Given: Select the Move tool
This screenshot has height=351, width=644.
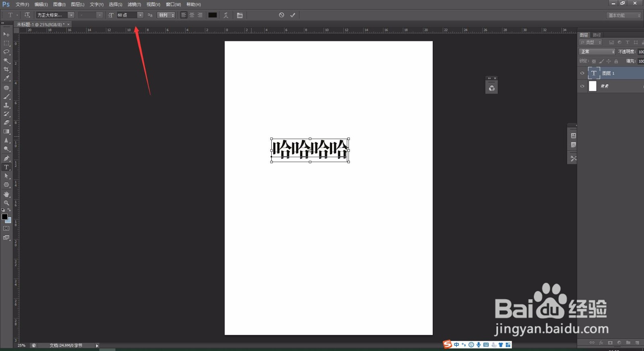Looking at the screenshot, I should 6,34.
